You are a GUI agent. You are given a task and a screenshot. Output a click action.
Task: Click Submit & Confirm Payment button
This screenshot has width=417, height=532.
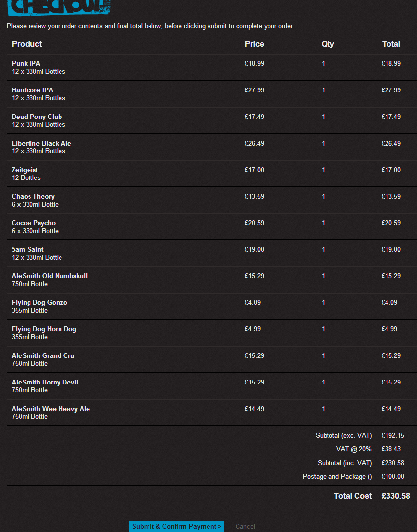(177, 526)
